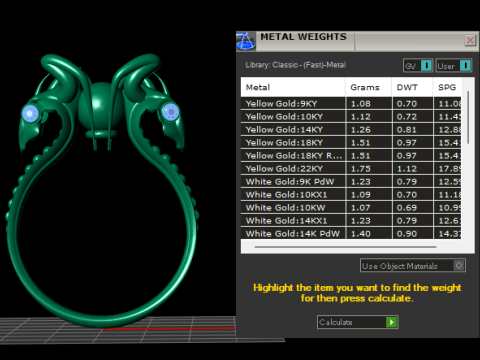480x360 pixels.
Task: Sort by the DWT column header
Action: coord(412,87)
